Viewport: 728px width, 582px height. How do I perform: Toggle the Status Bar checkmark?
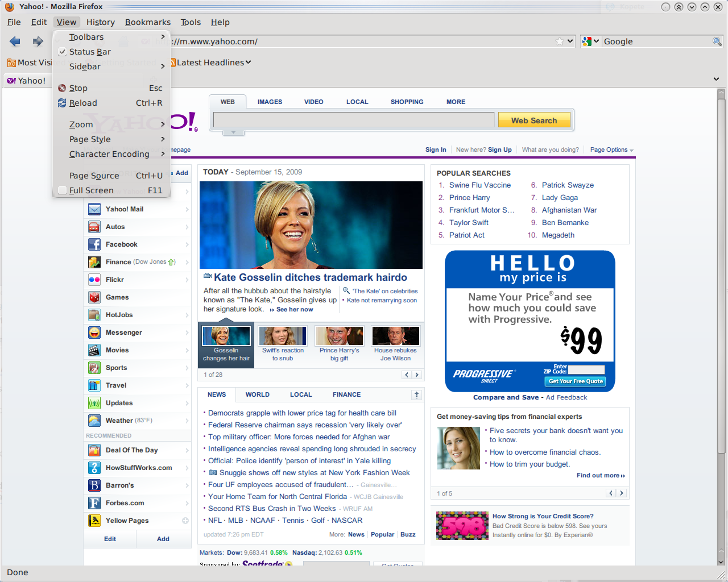[x=62, y=52]
